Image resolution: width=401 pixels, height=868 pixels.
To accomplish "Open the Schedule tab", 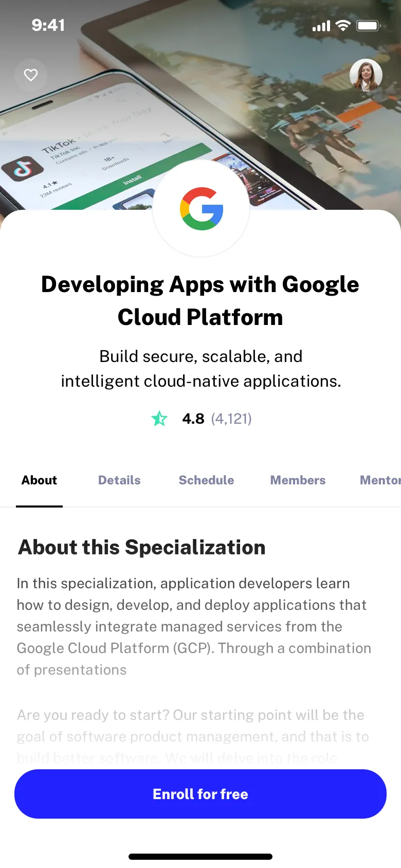I will point(206,480).
